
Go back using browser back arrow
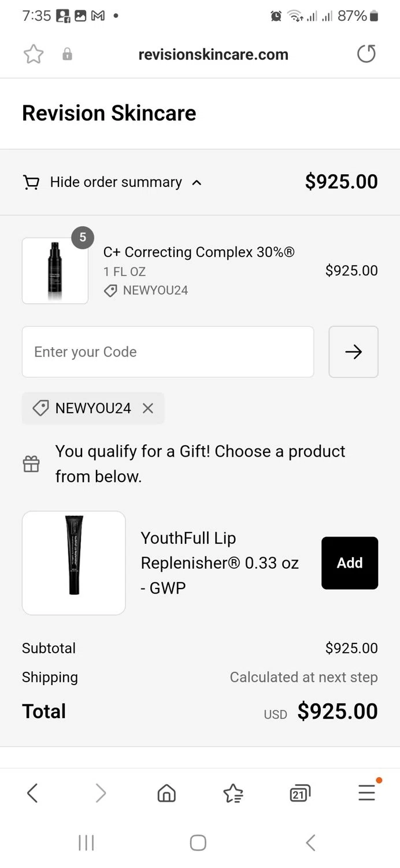coord(32,793)
